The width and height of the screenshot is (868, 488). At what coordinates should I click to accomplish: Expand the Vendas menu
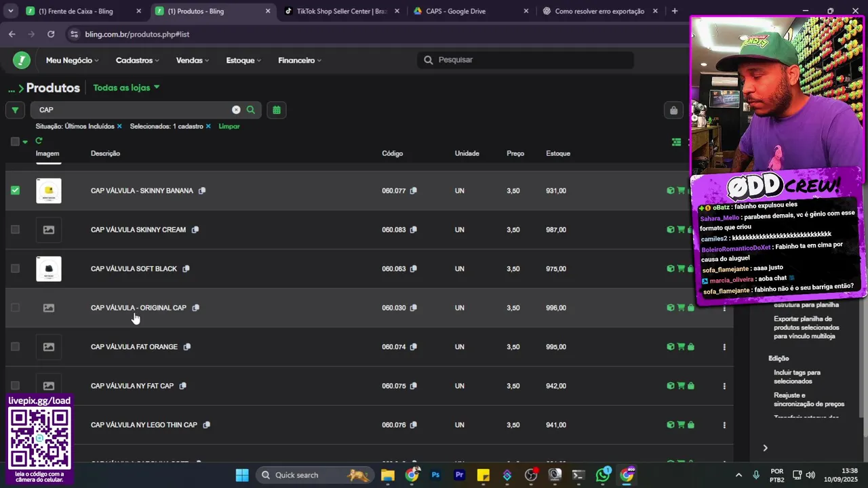point(193,60)
